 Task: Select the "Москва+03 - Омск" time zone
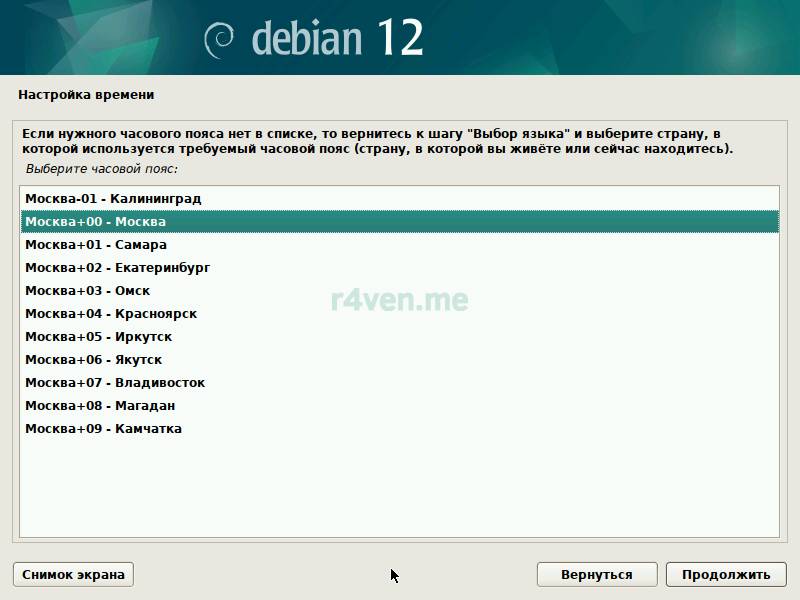[87, 291]
